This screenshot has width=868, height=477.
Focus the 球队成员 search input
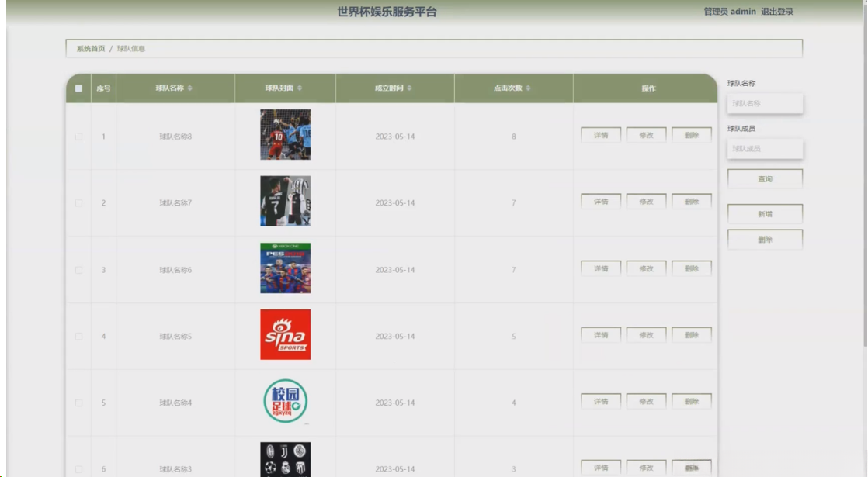click(765, 149)
